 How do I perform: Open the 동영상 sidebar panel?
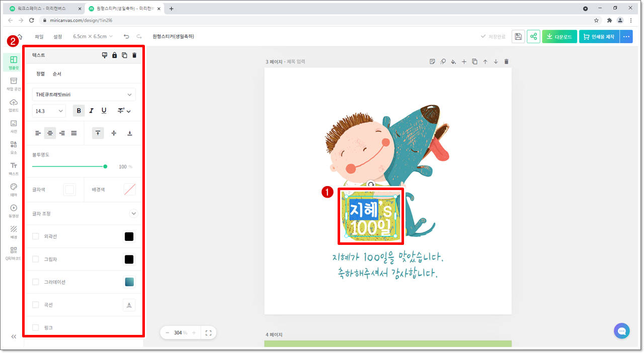(x=14, y=211)
